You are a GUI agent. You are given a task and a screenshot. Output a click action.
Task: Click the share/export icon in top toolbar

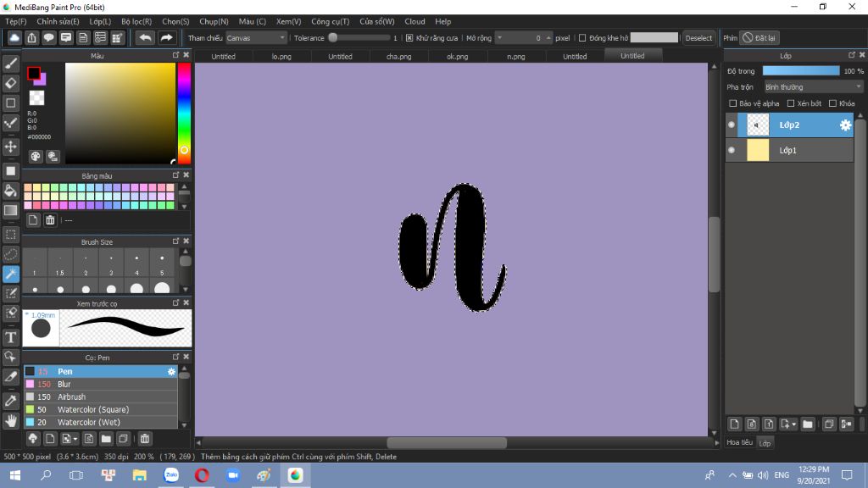(31, 37)
